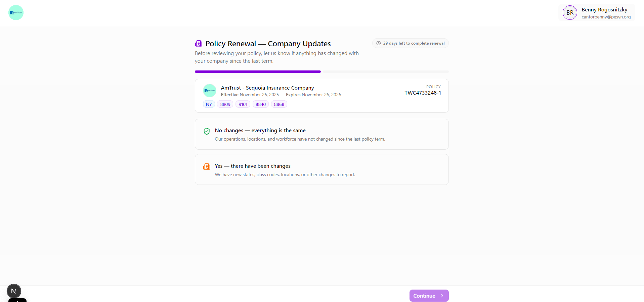Click the AmTrust logo in the header
Screen dimensions: 644x302
[x=15, y=12]
